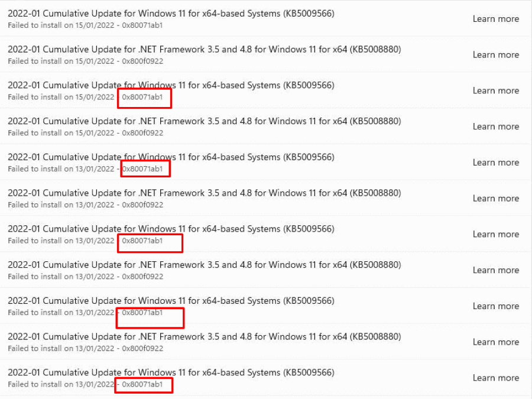This screenshot has width=532, height=399.
Task: Select second 15/01/2022 KB5009566 update title
Action: [x=171, y=85]
